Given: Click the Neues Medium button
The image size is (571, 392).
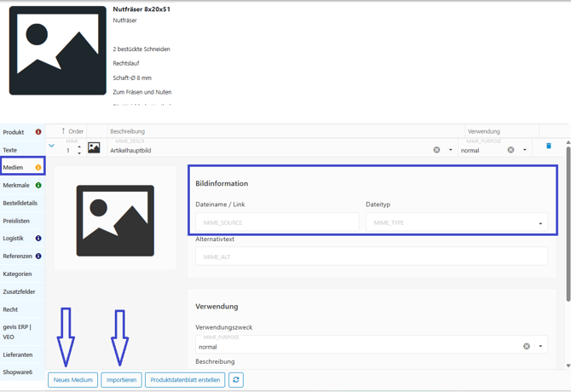Looking at the screenshot, I should (72, 380).
